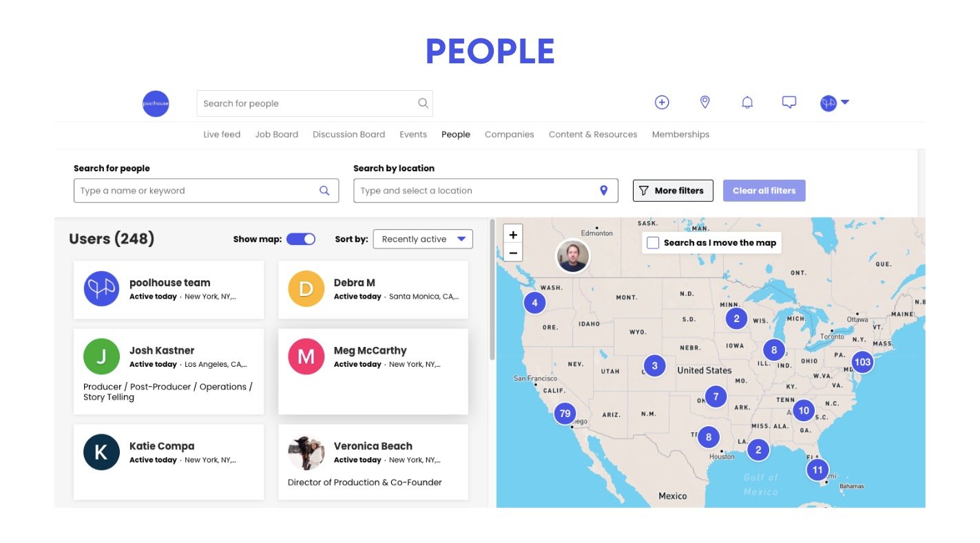980x543 pixels.
Task: Open the location pin icon in header
Action: pyautogui.click(x=705, y=103)
